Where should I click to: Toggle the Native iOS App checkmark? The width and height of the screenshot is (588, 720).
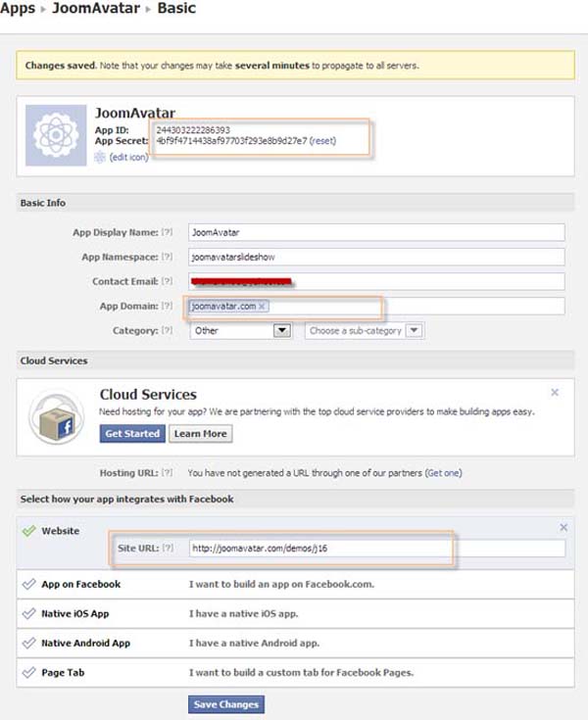(x=29, y=613)
